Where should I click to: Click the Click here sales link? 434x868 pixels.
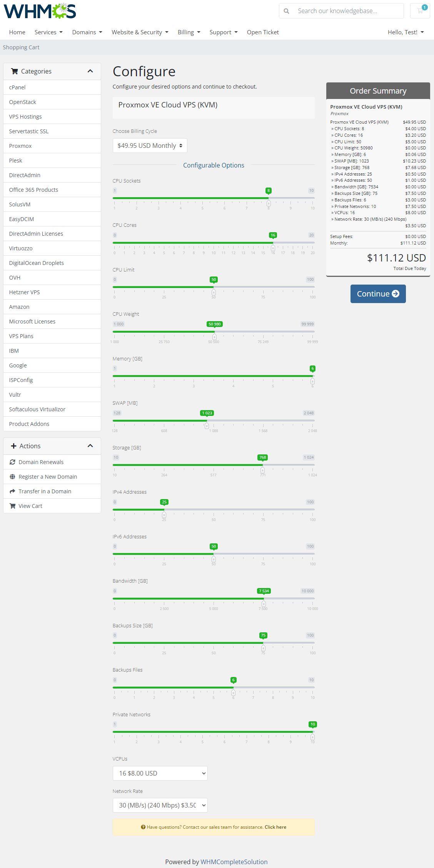(x=275, y=827)
